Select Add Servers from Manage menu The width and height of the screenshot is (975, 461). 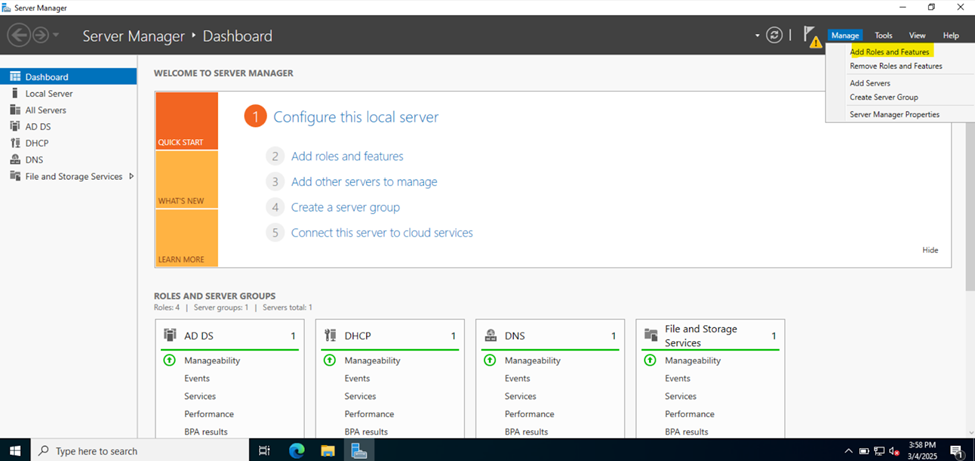point(870,83)
